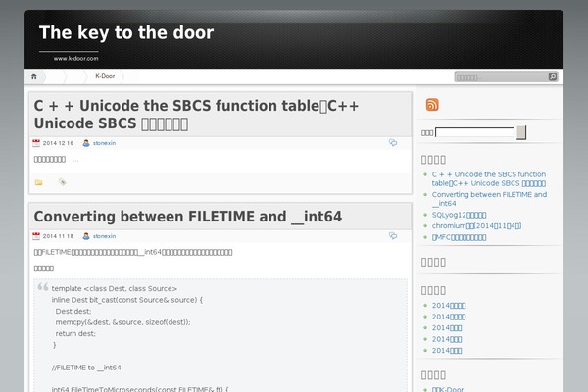Open comments bubble on SBCS function post
The width and height of the screenshot is (588, 392).
pos(393,142)
